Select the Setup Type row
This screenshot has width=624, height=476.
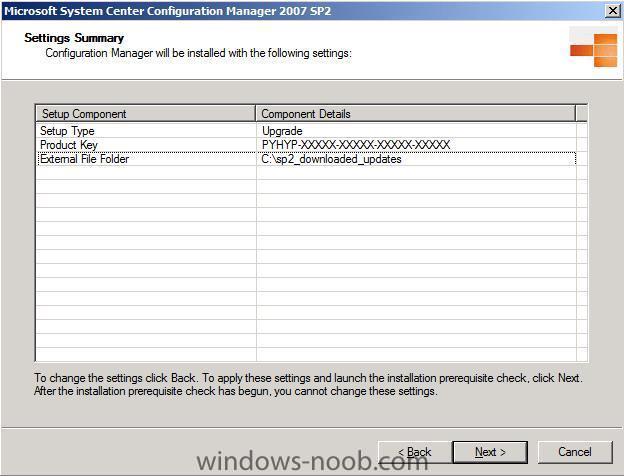point(306,131)
